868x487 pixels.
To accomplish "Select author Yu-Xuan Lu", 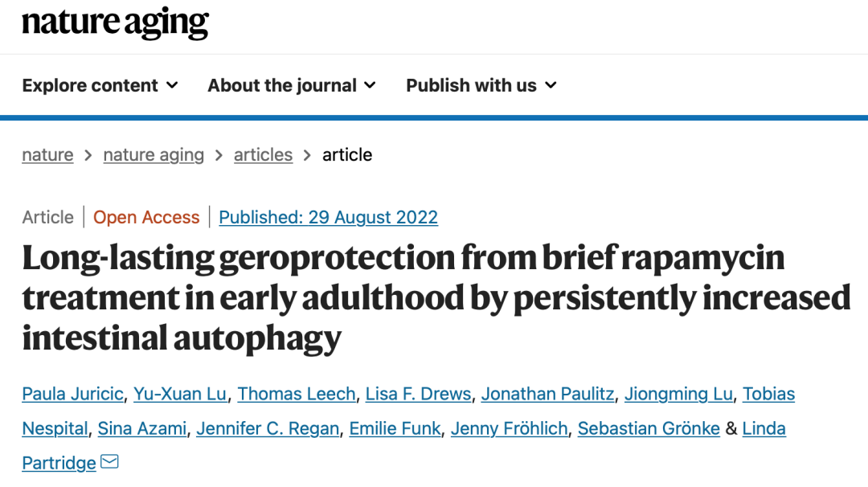I will pos(180,394).
